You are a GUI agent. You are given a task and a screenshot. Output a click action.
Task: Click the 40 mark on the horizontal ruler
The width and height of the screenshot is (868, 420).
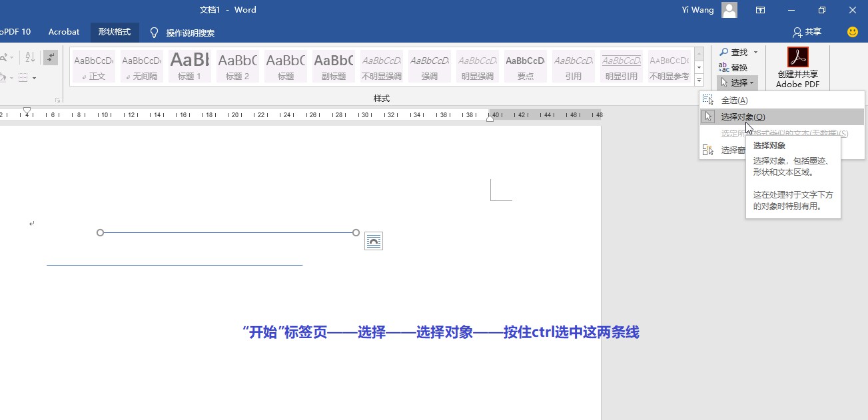[494, 115]
